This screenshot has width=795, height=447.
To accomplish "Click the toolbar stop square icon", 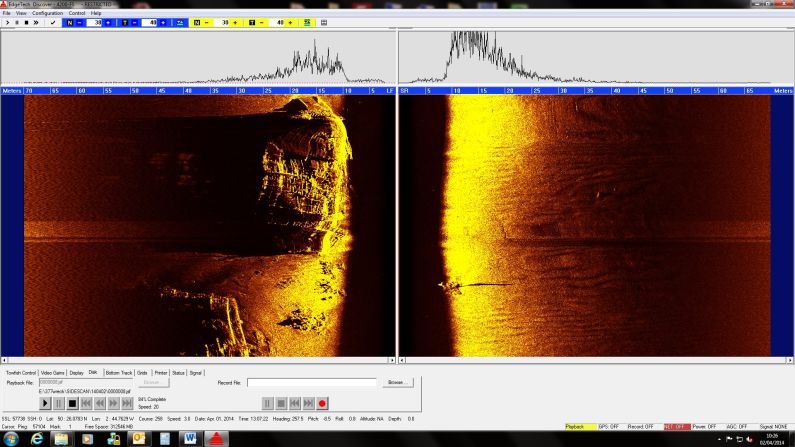I will (x=26, y=23).
